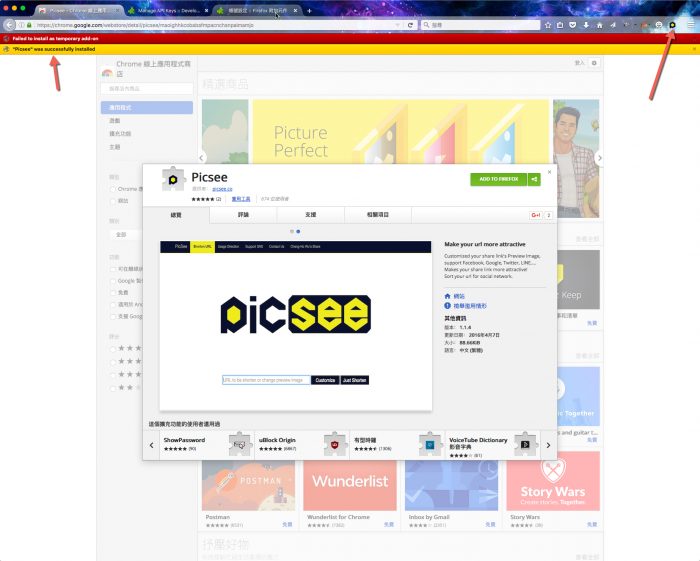Click the home icon beside 網站 link
This screenshot has height=561, width=700.
pos(447,296)
